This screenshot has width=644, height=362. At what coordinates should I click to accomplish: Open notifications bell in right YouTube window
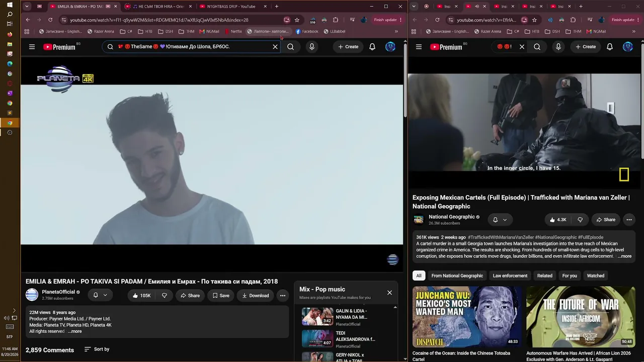(610, 47)
